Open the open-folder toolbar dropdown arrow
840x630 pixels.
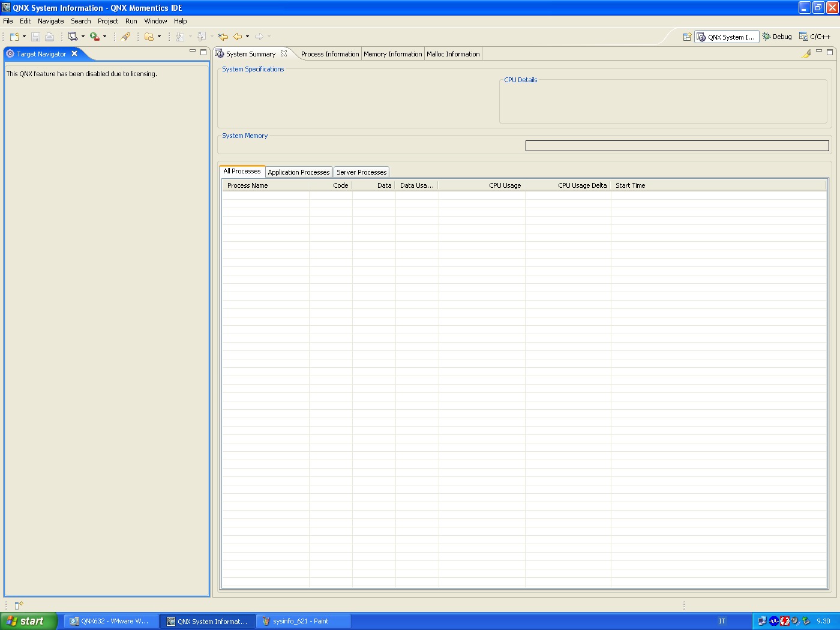click(159, 37)
